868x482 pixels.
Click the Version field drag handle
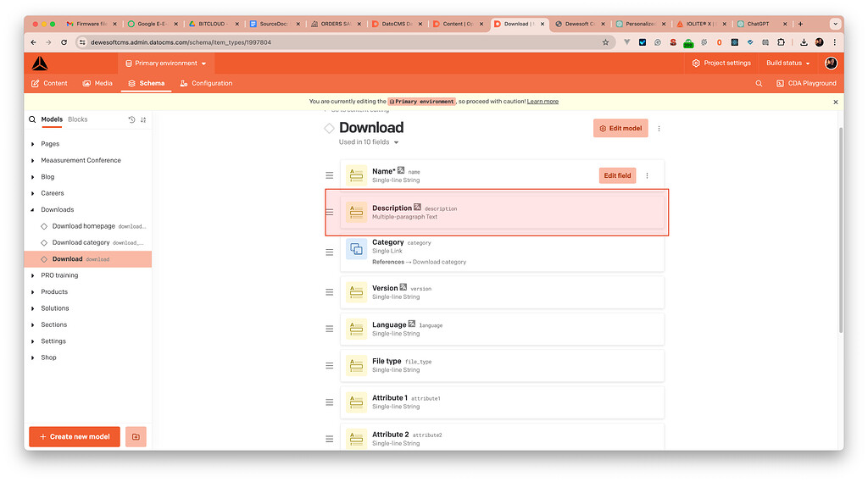coord(330,292)
